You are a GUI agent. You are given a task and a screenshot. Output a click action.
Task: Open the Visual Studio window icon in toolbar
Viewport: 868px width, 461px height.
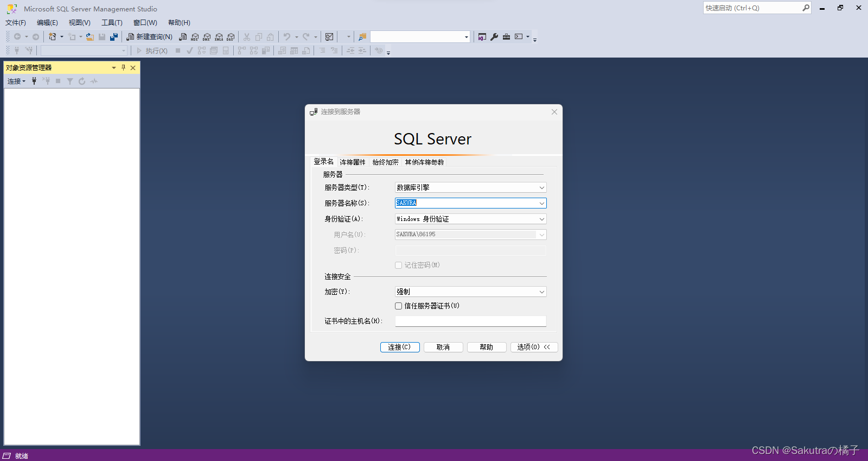(482, 37)
